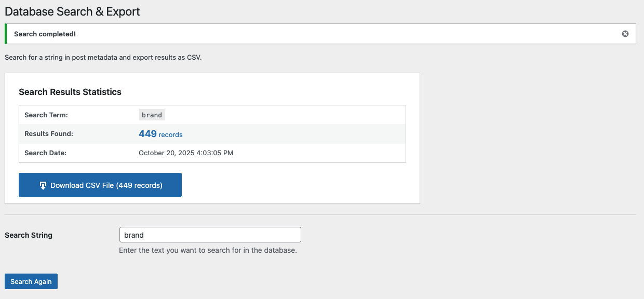Click the "records" word beside the 449 count
This screenshot has width=644, height=299.
[x=170, y=134]
